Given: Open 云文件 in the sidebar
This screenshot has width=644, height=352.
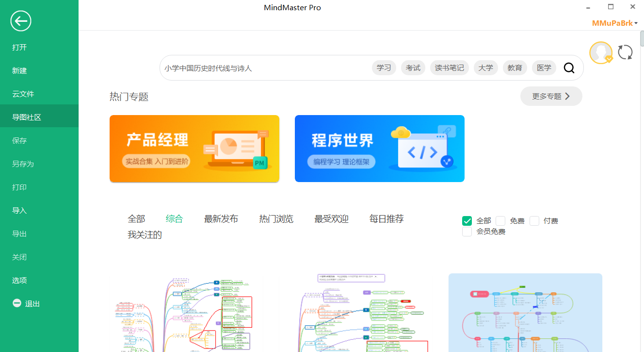Looking at the screenshot, I should (x=23, y=94).
